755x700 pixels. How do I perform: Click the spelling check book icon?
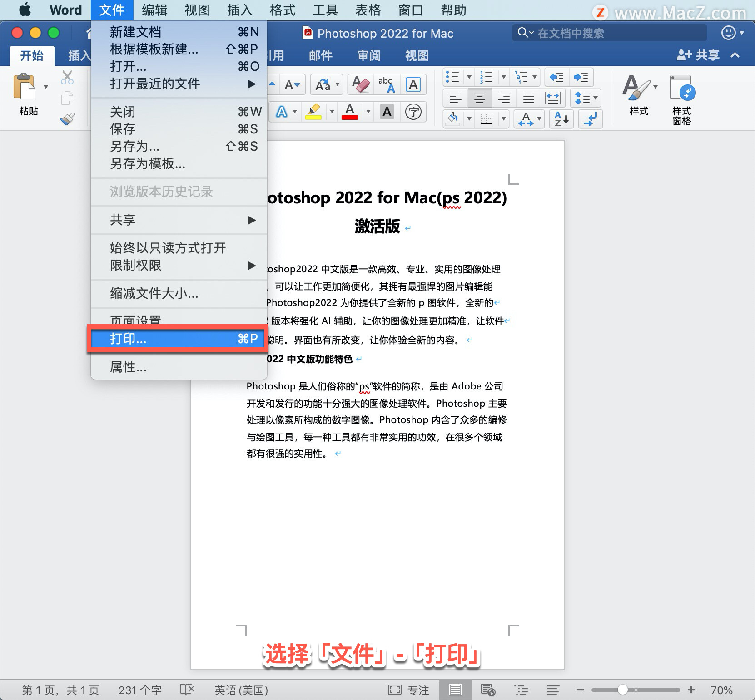pyautogui.click(x=187, y=690)
